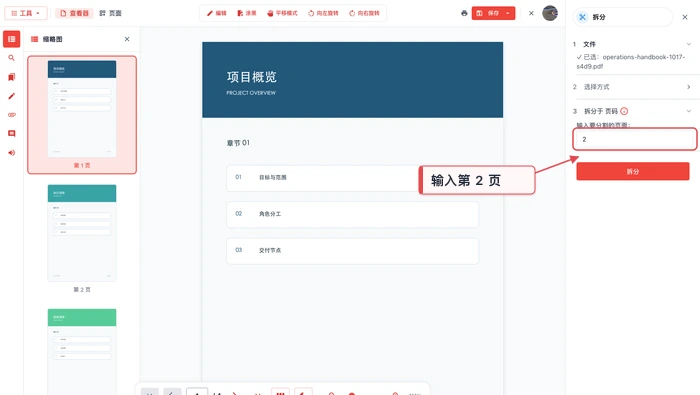
Task: Switch to the 页面 pages tab
Action: pyautogui.click(x=110, y=13)
